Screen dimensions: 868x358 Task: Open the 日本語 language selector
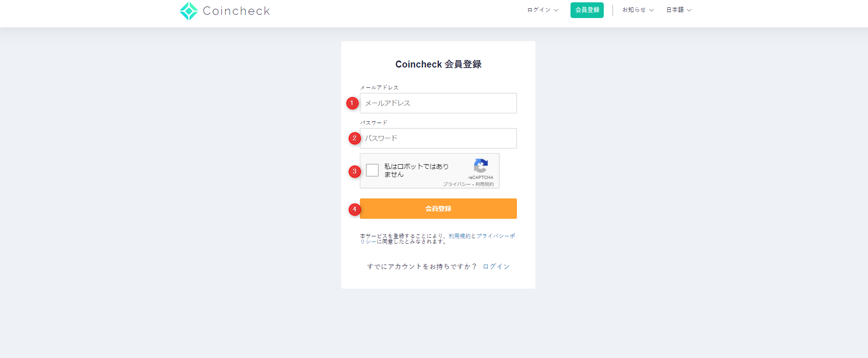pos(679,10)
